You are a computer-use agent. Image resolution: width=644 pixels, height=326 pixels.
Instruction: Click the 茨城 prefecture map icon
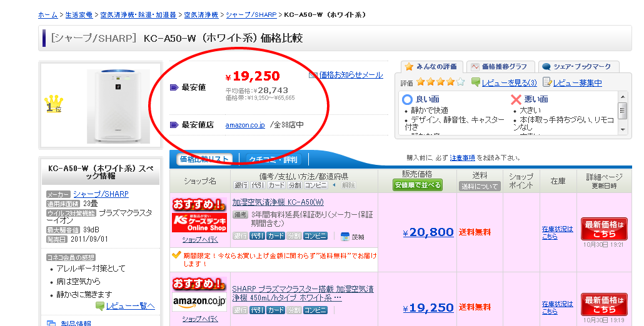coord(345,236)
